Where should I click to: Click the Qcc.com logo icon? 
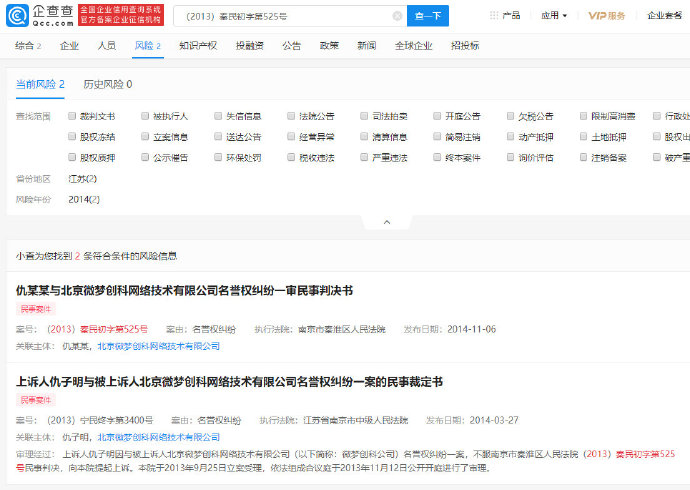[x=17, y=15]
